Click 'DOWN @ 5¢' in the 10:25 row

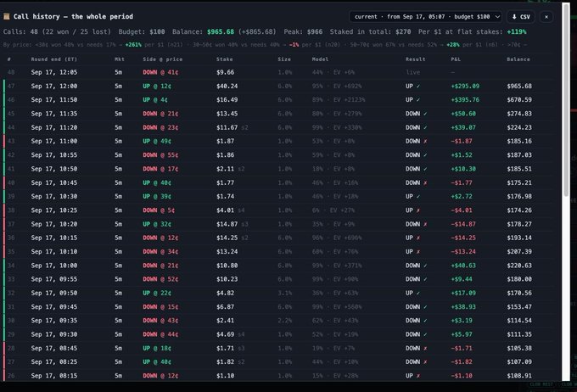click(x=159, y=210)
